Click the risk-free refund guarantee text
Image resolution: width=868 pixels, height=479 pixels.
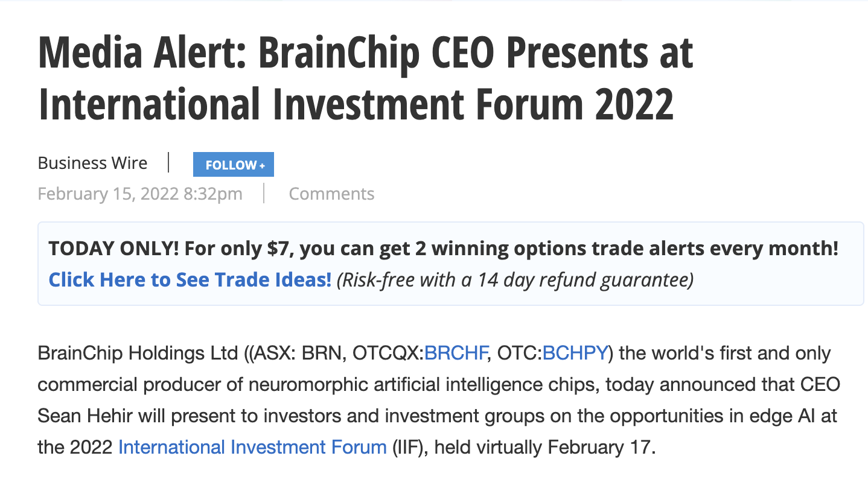(514, 279)
